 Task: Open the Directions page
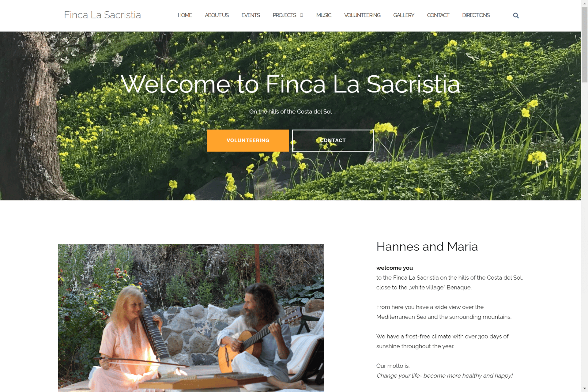pyautogui.click(x=476, y=15)
